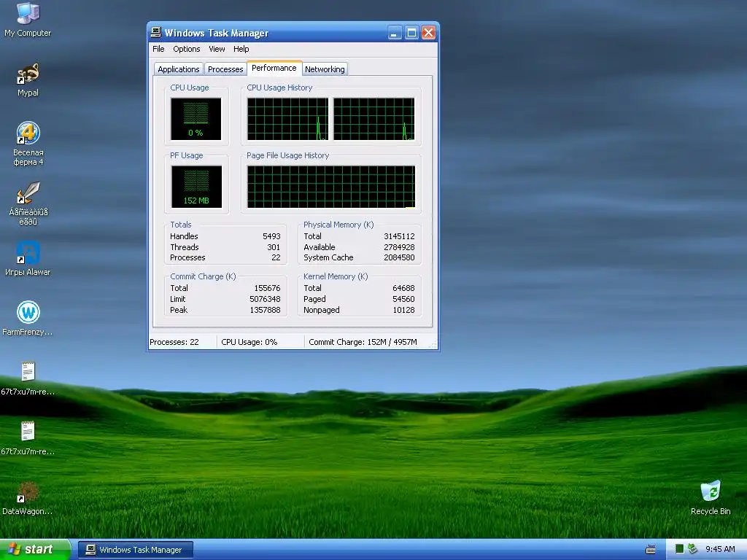Minimize the Task Manager window
This screenshot has height=560, width=747.
395,33
